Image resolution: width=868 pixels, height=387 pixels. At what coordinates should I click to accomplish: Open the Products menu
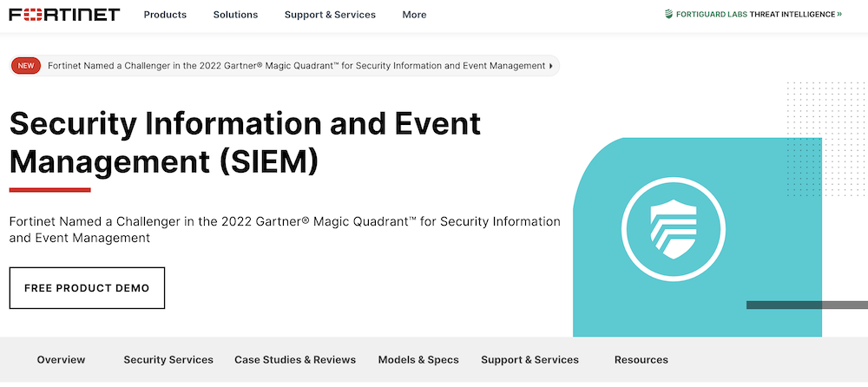[x=165, y=15]
